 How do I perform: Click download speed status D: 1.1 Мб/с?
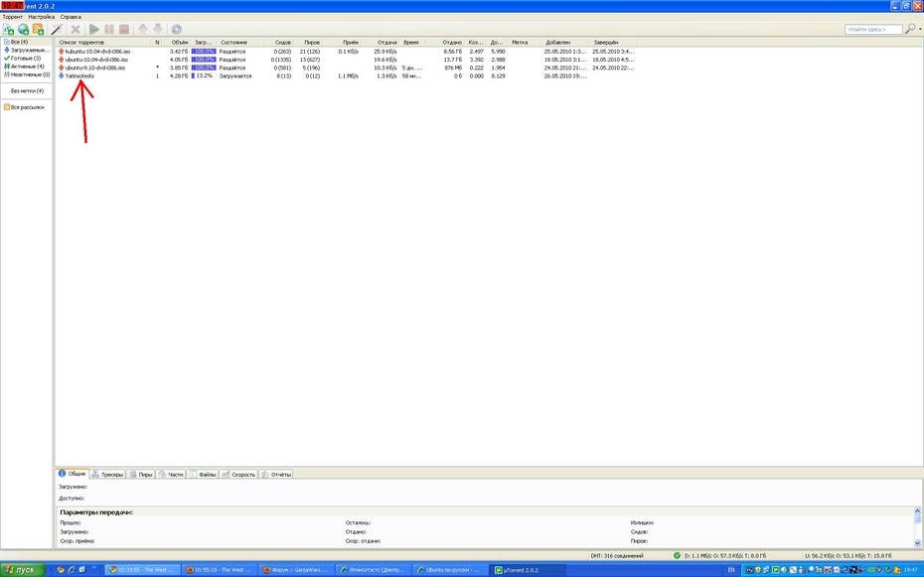click(x=725, y=556)
